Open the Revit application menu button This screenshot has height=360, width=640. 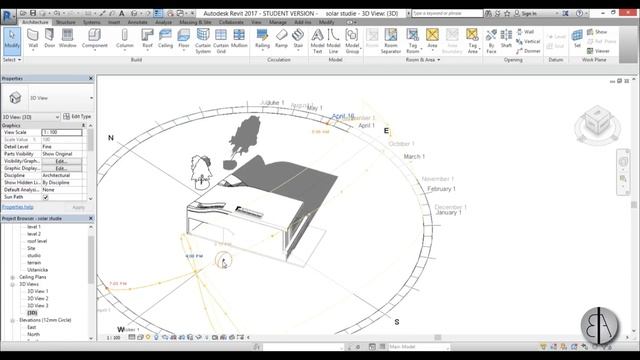[x=8, y=16]
